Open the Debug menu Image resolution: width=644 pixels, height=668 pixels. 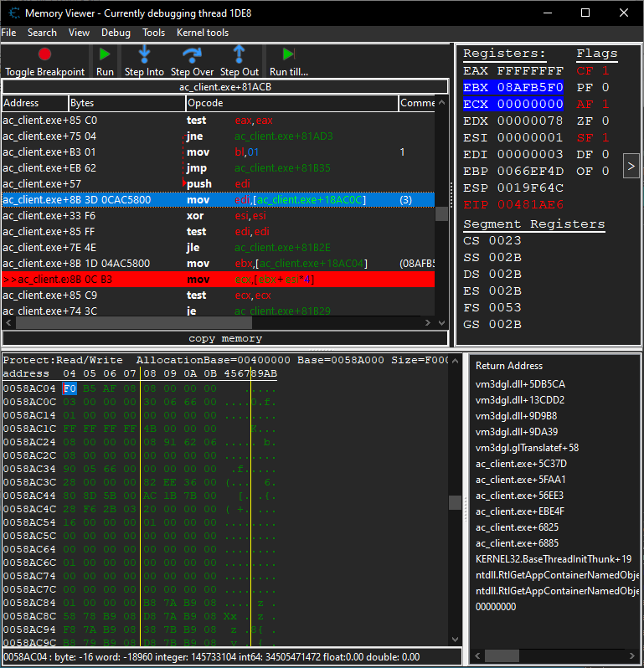[x=116, y=33]
